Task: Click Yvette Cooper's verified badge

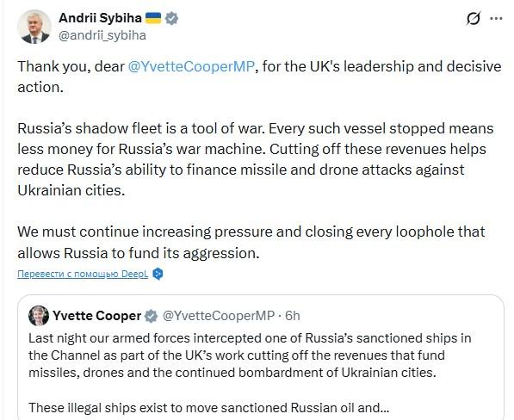Action: 151,316
